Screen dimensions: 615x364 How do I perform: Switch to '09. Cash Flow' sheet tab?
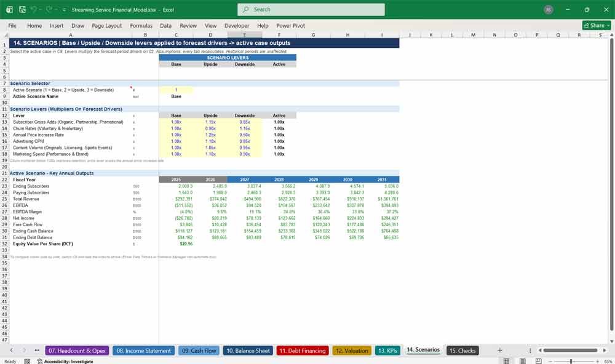(199, 350)
